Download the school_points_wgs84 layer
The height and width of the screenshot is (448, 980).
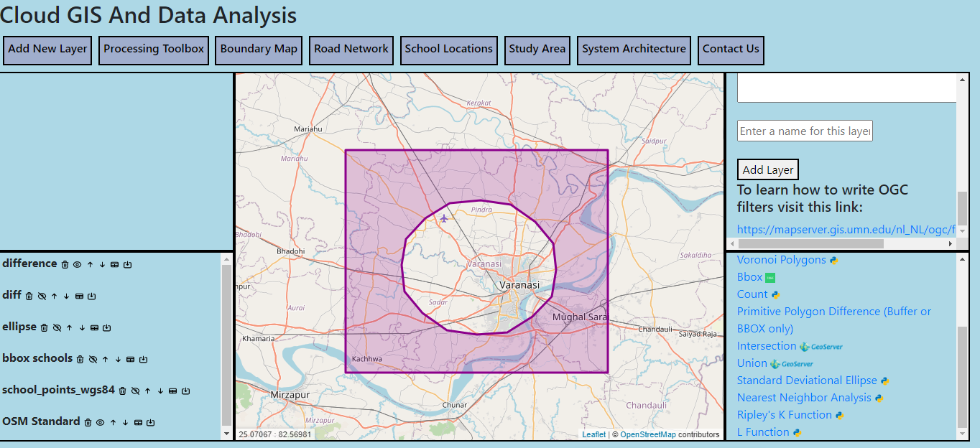185,391
